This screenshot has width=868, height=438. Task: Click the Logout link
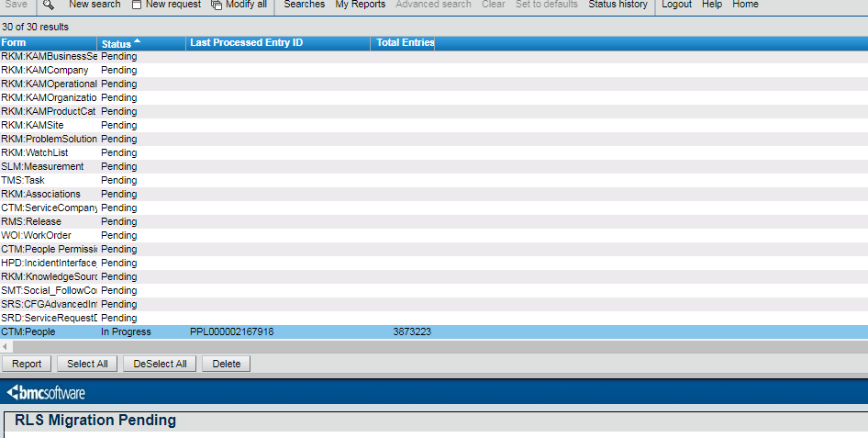(676, 5)
